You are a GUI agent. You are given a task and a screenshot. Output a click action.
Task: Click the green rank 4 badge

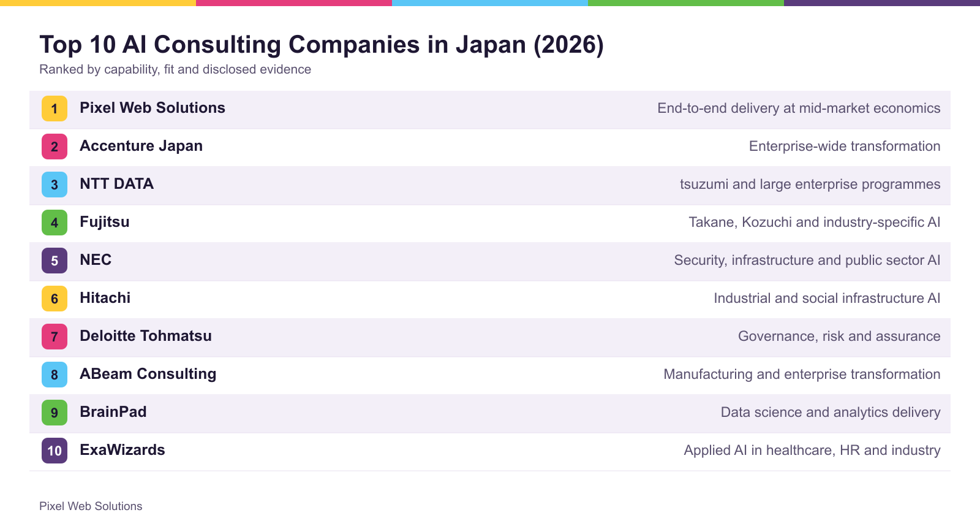(55, 223)
